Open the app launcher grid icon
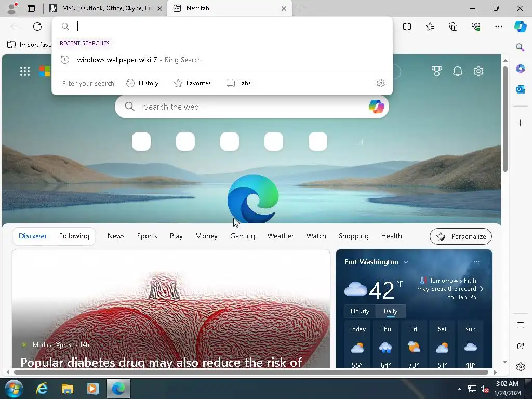The image size is (532, 399). [25, 71]
